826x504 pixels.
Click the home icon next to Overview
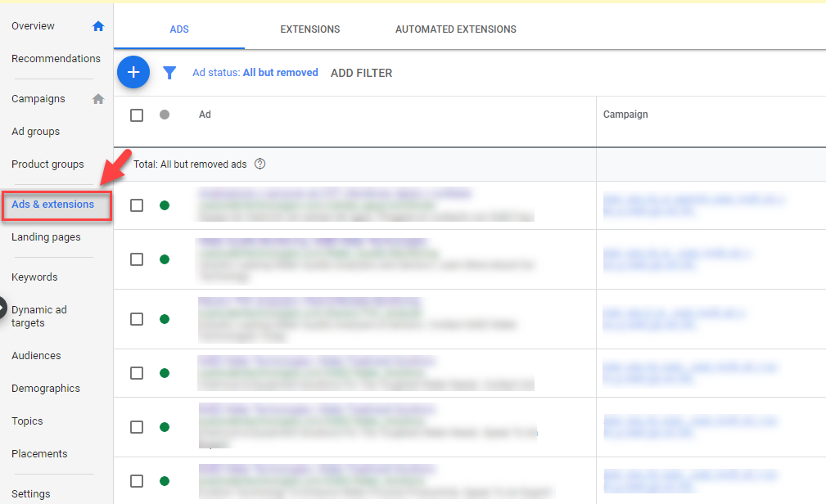pyautogui.click(x=98, y=26)
